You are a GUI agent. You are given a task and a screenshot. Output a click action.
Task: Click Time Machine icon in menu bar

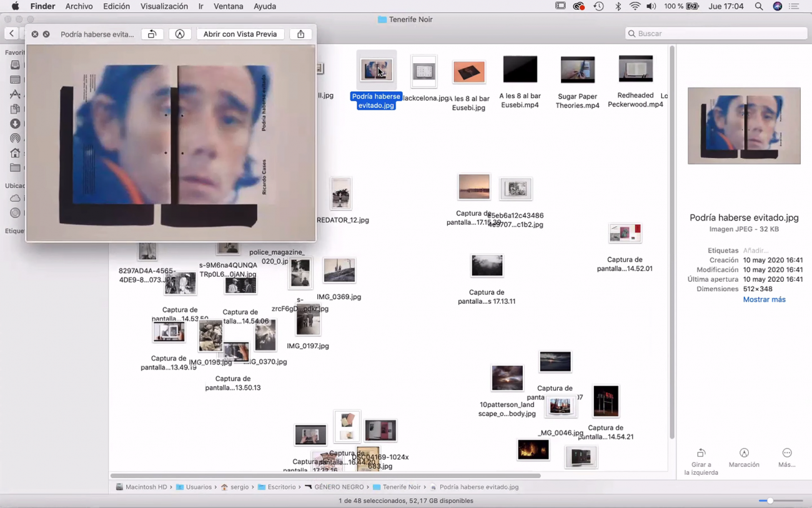(x=598, y=6)
